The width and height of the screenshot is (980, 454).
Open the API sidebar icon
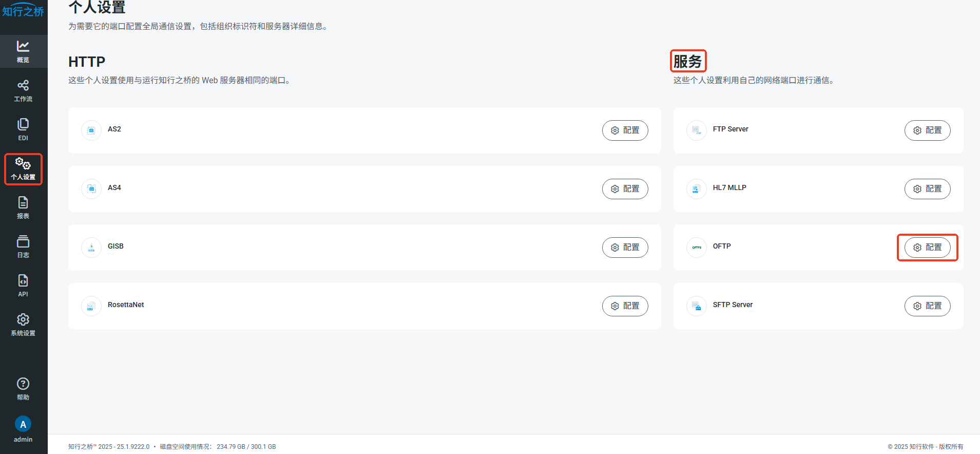(23, 286)
